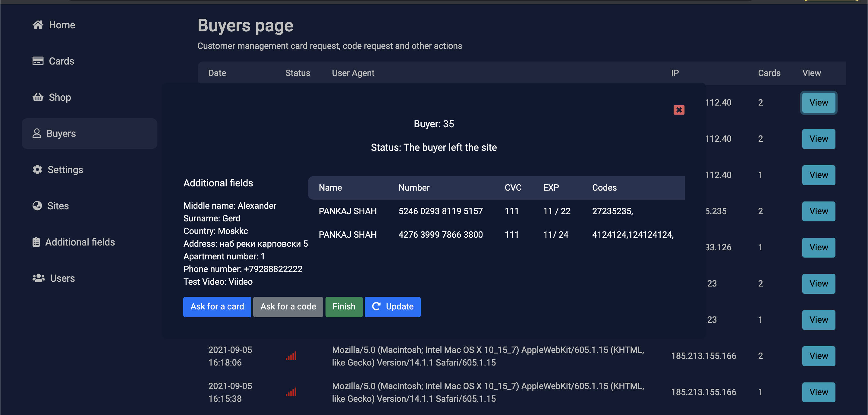Open the Additional fields clipboard icon
This screenshot has height=415, width=868.
coord(36,242)
